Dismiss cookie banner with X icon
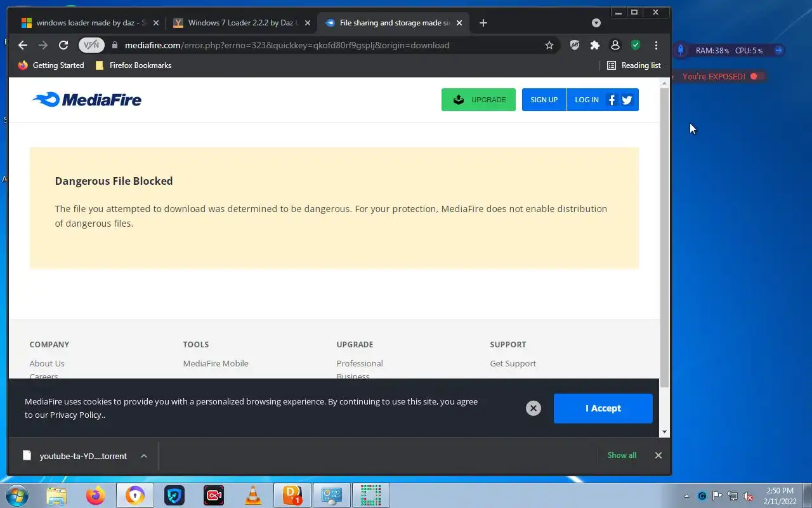Viewport: 812px width, 508px height. click(x=534, y=408)
